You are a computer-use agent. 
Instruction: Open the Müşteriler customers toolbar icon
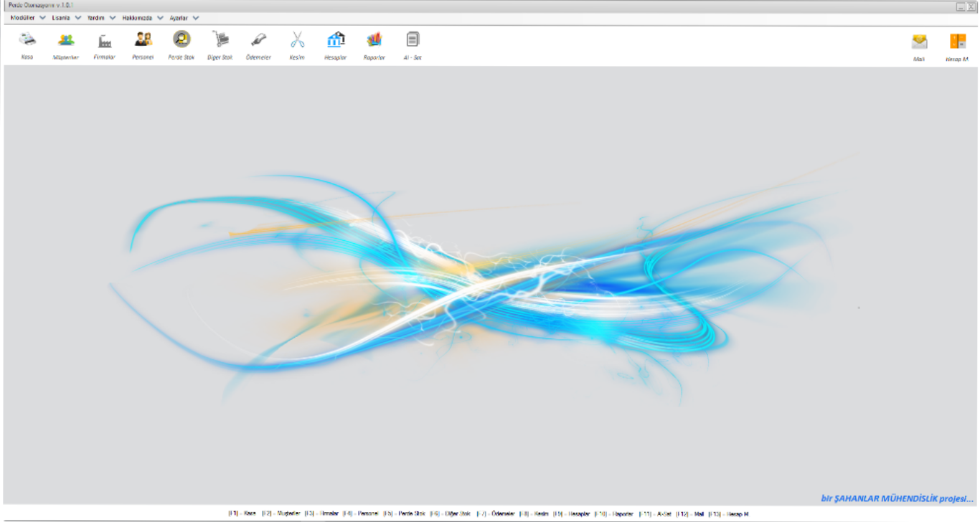point(66,40)
